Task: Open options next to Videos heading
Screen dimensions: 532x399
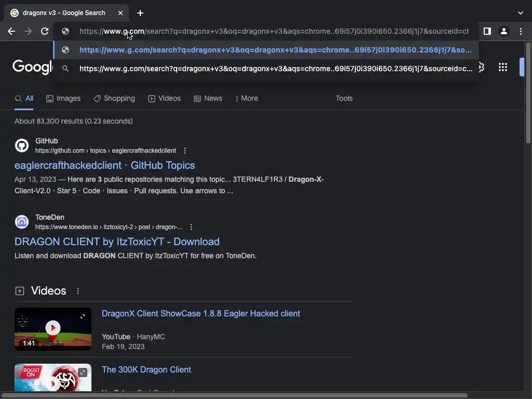Action: pos(78,291)
